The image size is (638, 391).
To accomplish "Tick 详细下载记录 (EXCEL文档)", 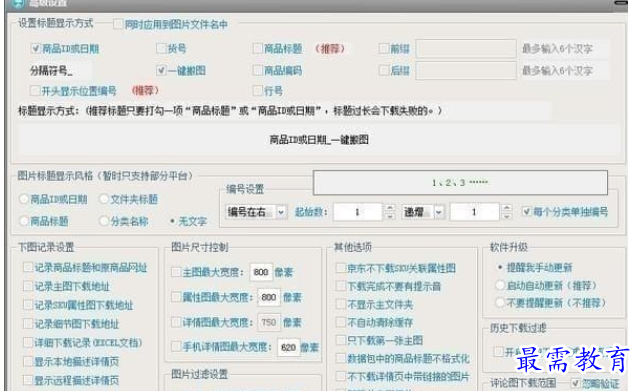I will [28, 342].
